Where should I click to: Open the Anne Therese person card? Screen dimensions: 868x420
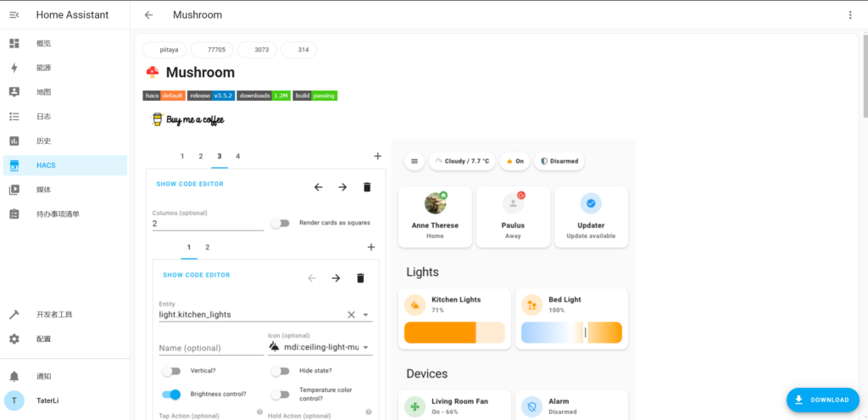435,217
